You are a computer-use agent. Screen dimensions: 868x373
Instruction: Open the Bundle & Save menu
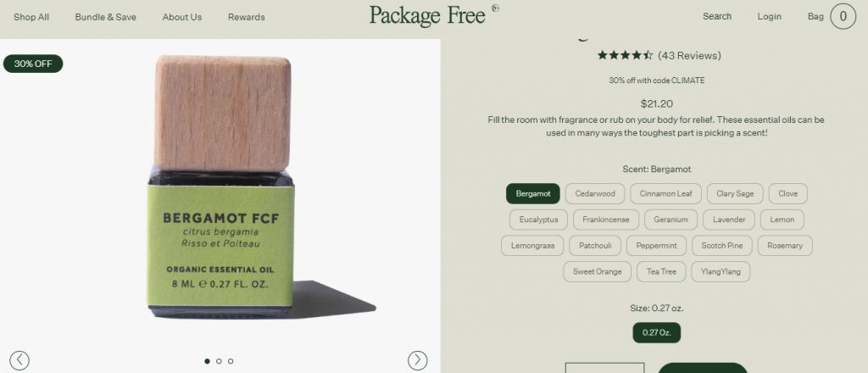(106, 17)
